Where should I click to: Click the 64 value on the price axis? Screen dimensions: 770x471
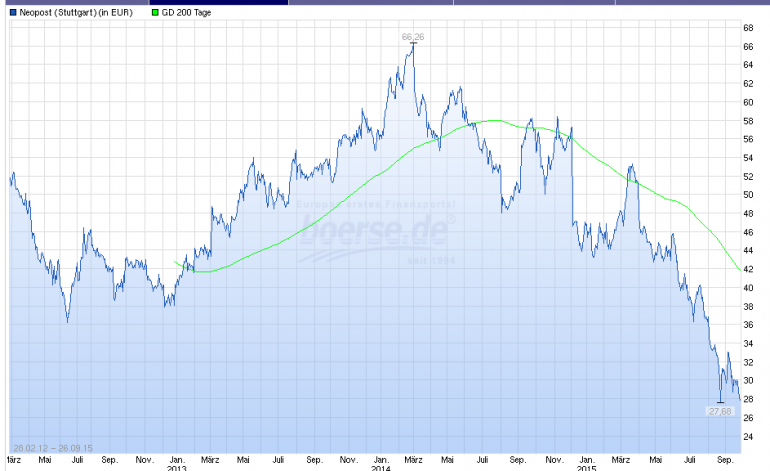point(748,65)
